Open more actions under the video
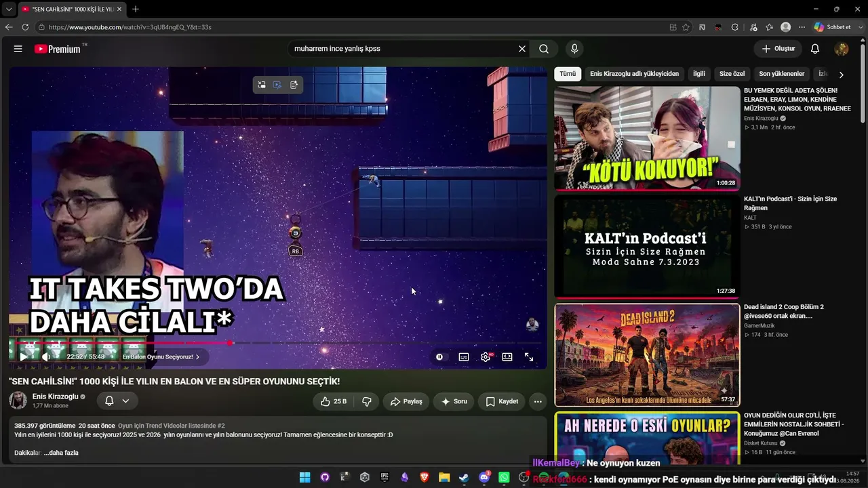This screenshot has width=868, height=488. pos(538,401)
